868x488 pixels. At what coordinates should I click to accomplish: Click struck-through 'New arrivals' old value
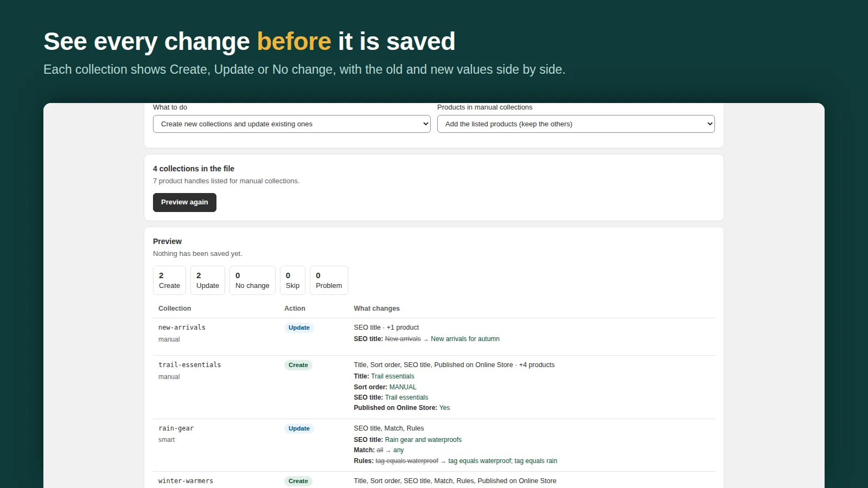(403, 339)
